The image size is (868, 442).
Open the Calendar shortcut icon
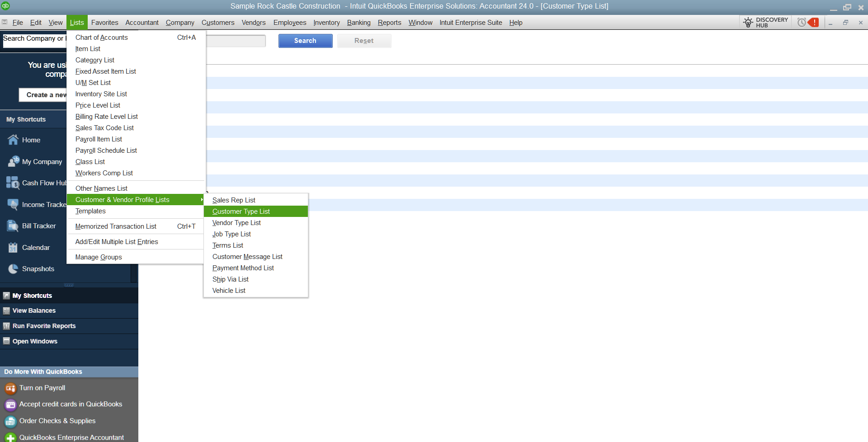13,247
